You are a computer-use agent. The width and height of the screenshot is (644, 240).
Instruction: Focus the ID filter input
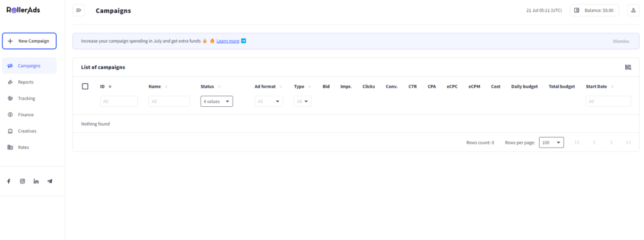coord(119,101)
